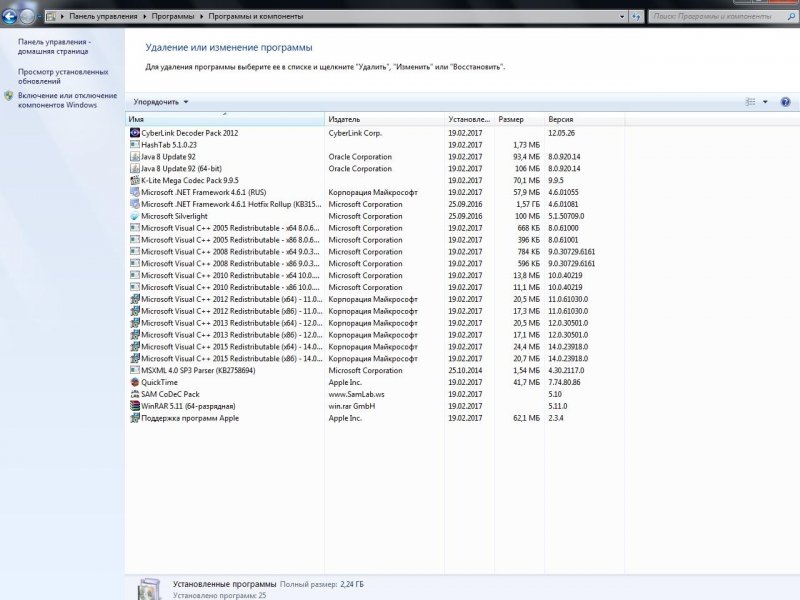Sort by the Издатель column header
Screen dimensions: 800x600
pyautogui.click(x=384, y=119)
